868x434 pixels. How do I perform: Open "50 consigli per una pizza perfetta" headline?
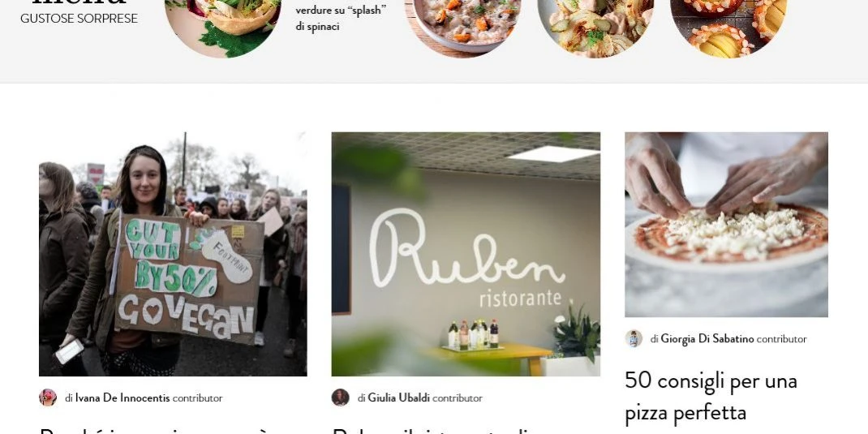pos(711,397)
